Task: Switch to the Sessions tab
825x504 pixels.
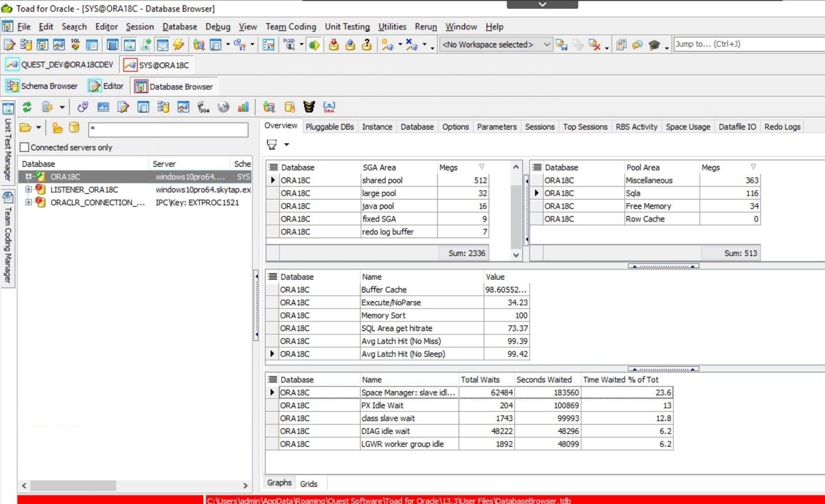Action: [x=539, y=127]
